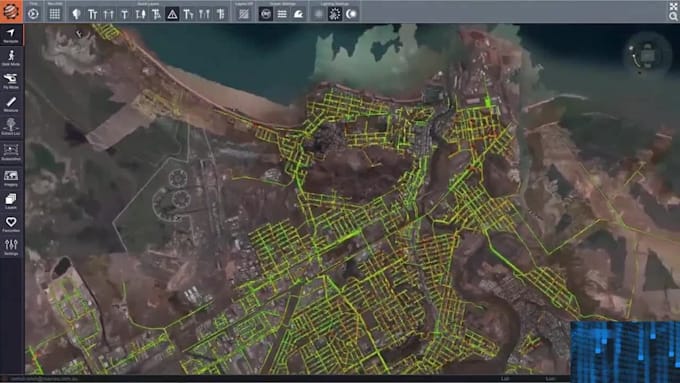Turn all layers off with hatched icon
Image resolution: width=680 pixels, height=383 pixels.
[x=244, y=14]
